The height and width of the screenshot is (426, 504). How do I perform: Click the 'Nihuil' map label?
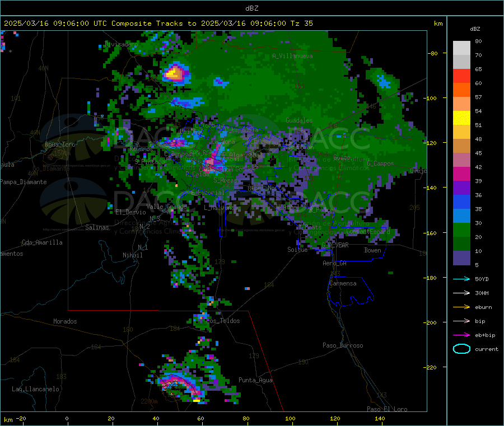click(x=132, y=255)
